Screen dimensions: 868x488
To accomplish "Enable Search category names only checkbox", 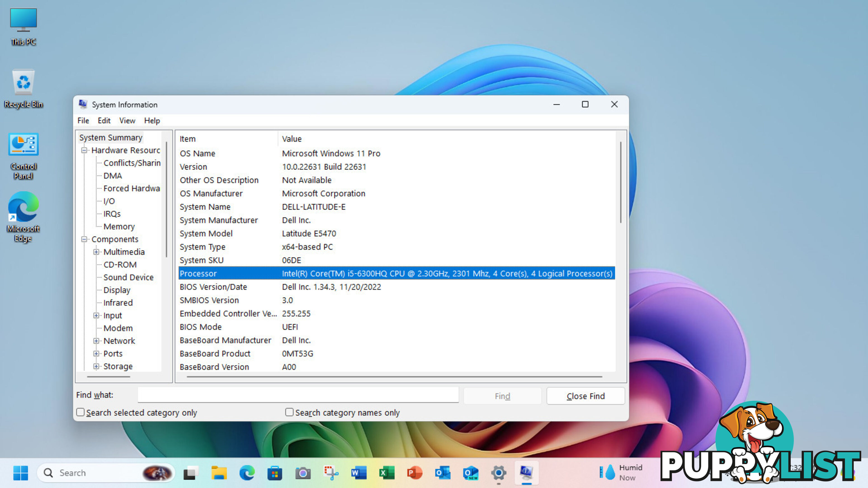I will [289, 412].
